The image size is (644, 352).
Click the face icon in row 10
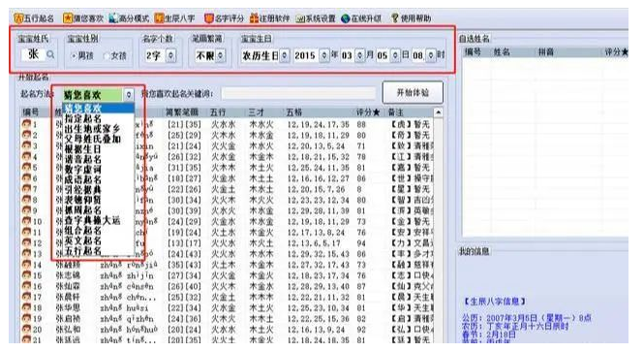pyautogui.click(x=27, y=221)
